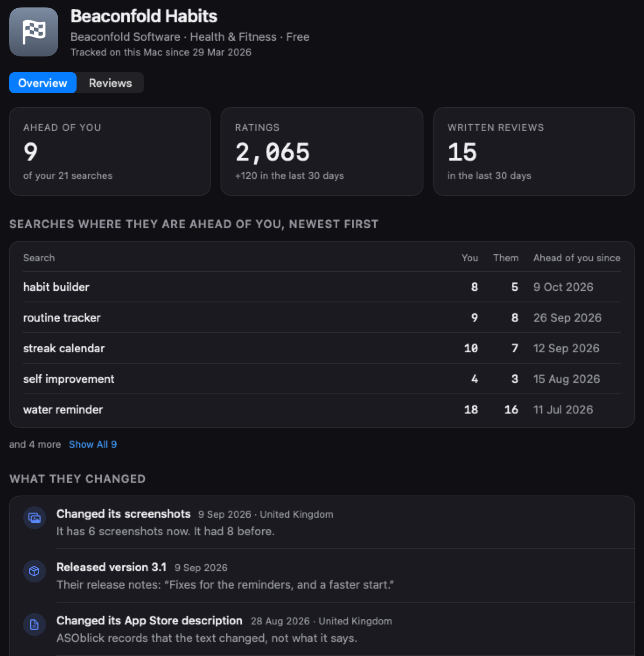This screenshot has width=644, height=656.
Task: Select the routine tracker search row
Action: pos(322,317)
